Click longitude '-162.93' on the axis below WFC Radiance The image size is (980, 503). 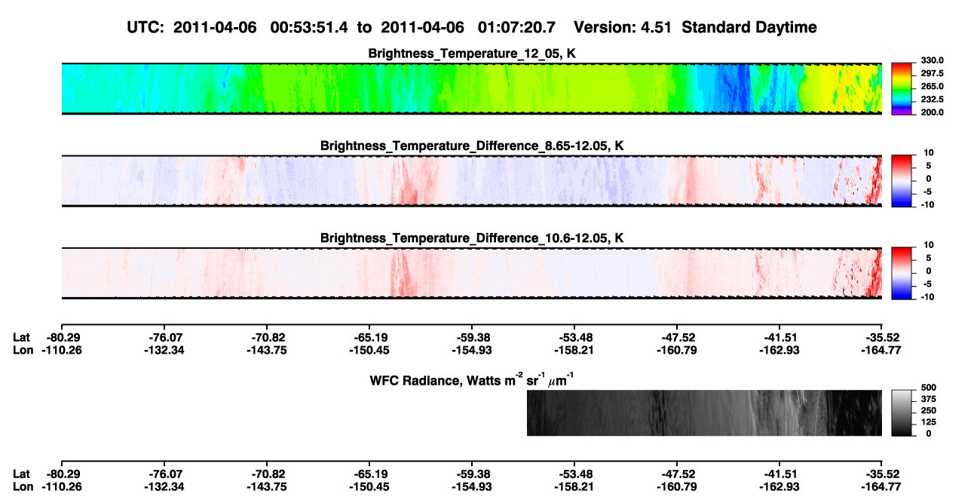[x=779, y=487]
